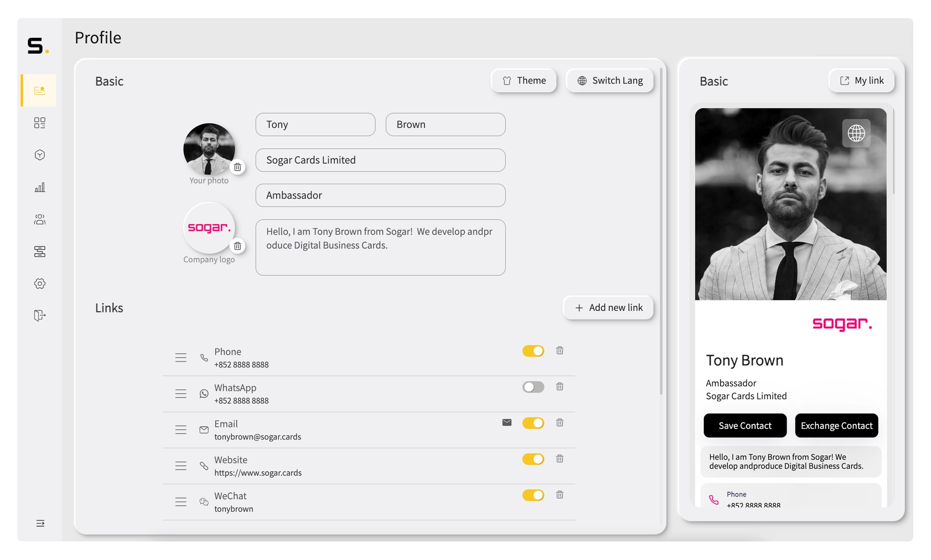Viewport: 931px width, 560px height.
Task: Select the Profile card icon in sidebar
Action: coord(39,90)
